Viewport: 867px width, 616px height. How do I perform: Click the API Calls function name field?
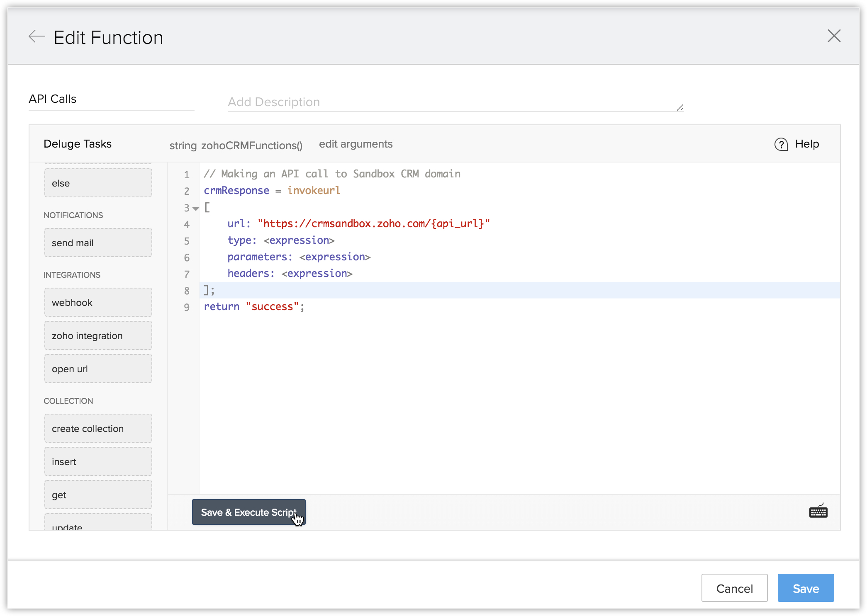coord(111,99)
